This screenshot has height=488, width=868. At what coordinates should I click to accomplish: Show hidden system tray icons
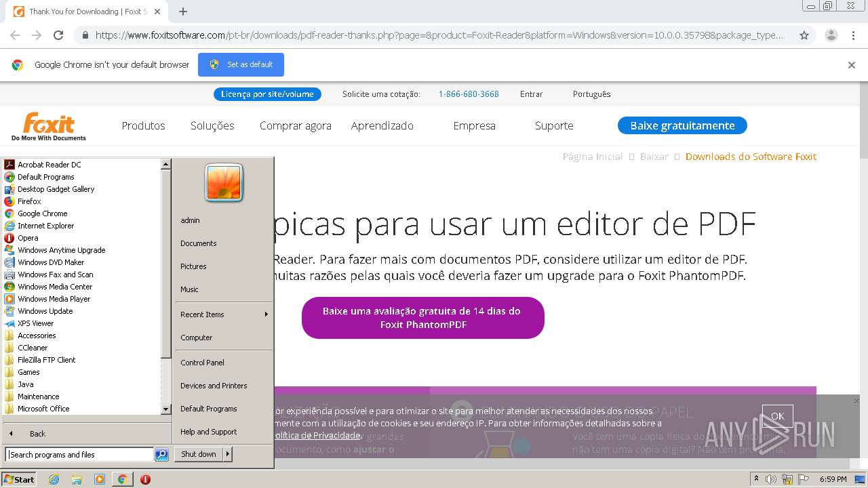[x=756, y=479]
